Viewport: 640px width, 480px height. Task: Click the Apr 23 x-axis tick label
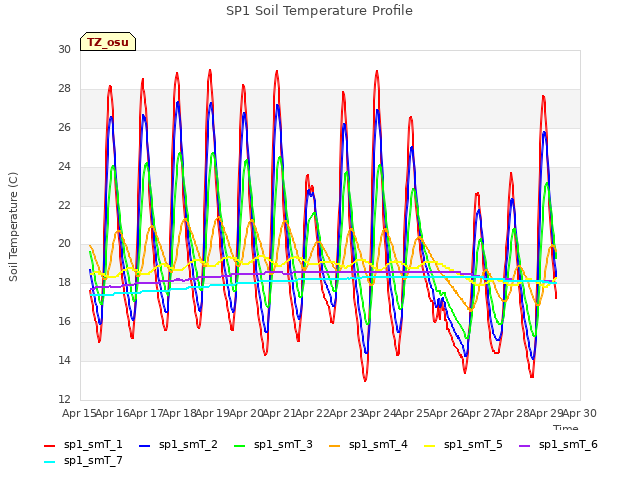[346, 414]
